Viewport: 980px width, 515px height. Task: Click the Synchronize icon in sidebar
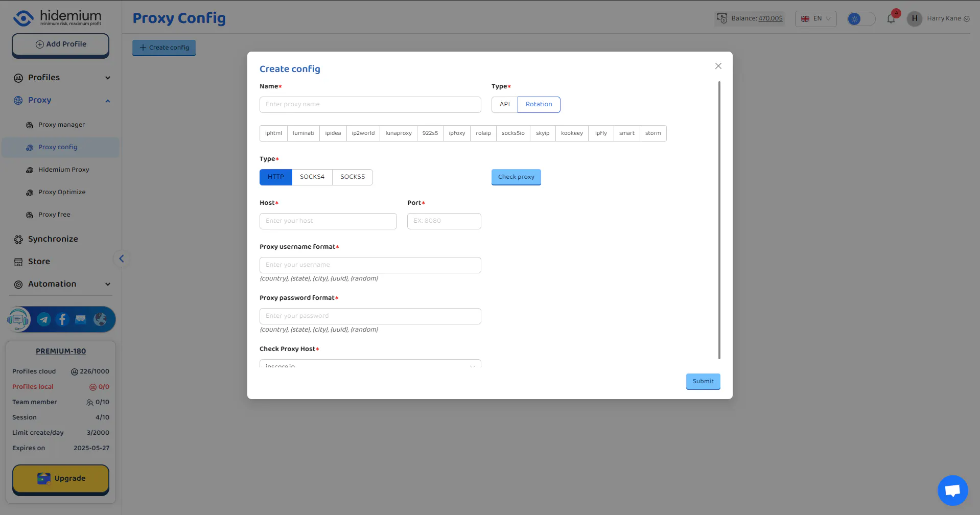(x=18, y=239)
